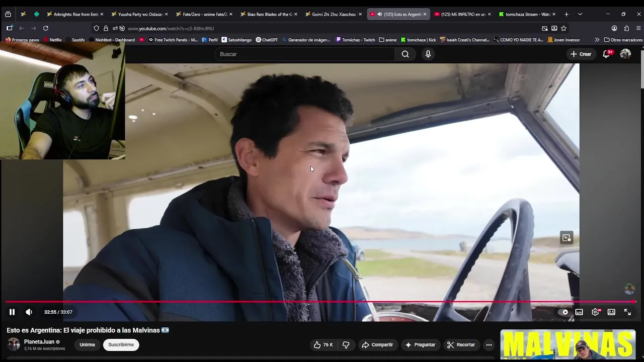Open the browser account profile icon
644x362 pixels.
pyautogui.click(x=614, y=28)
